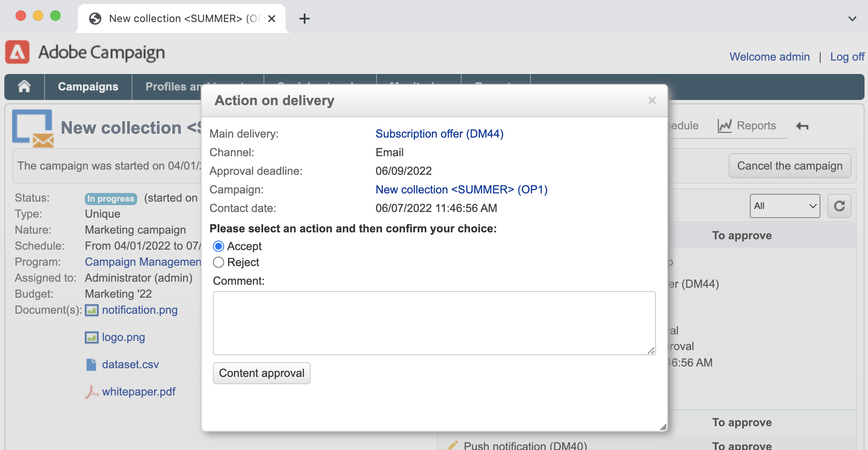Click the whitepaper.pdf PDF icon
Viewport: 868px width, 450px height.
click(x=91, y=392)
